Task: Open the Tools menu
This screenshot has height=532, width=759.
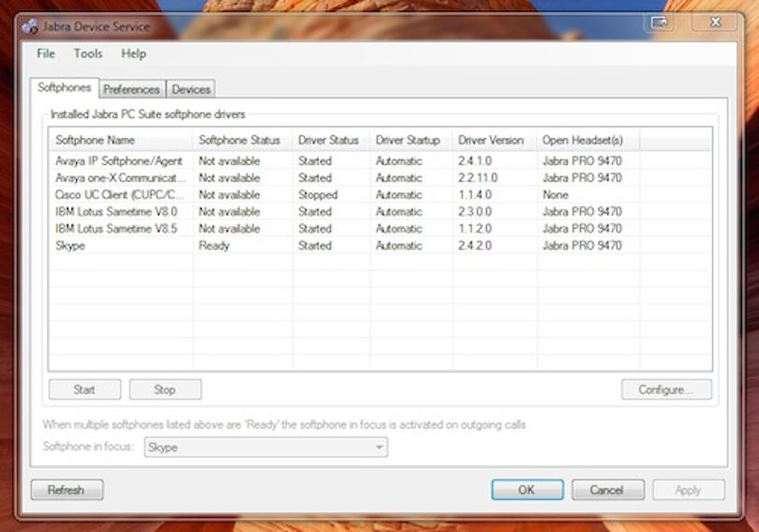Action: pyautogui.click(x=88, y=53)
